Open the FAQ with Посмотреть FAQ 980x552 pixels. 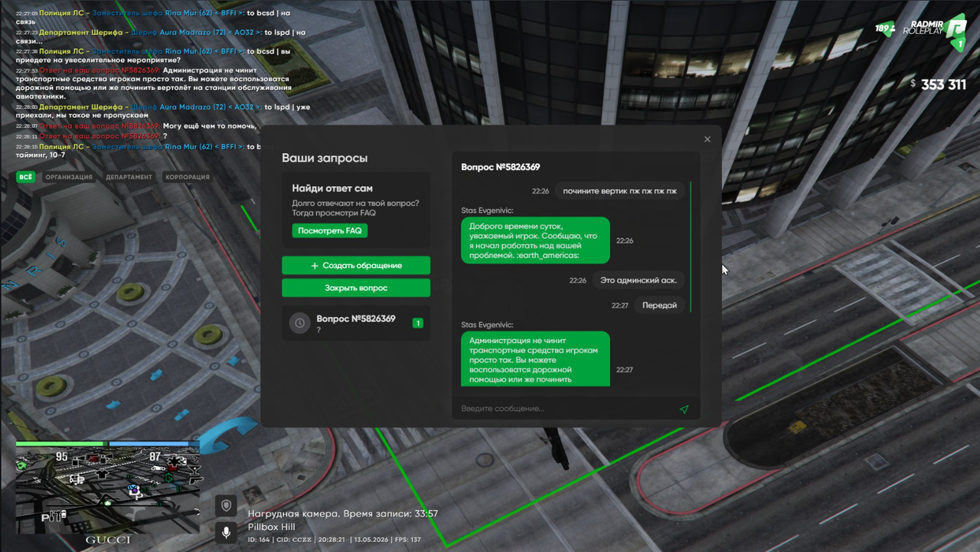tap(330, 230)
